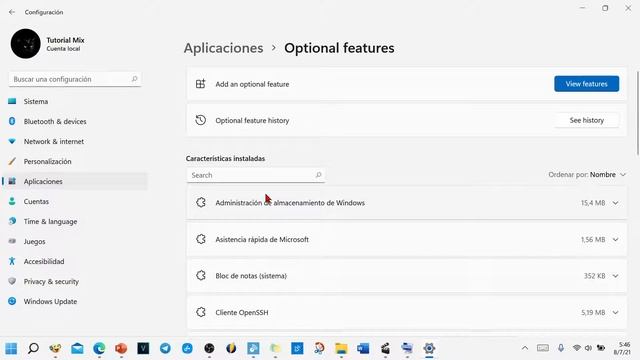The image size is (640, 360).
Task: Open the Ordenar por Nombre dropdown
Action: [x=587, y=175]
